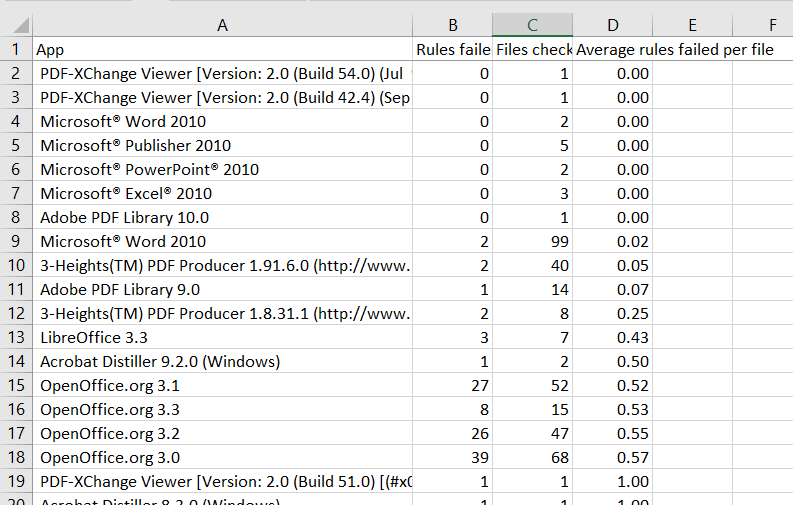The image size is (793, 505).
Task: Select PDF-XChange Viewer Build 51.0 cell
Action: pos(223,481)
